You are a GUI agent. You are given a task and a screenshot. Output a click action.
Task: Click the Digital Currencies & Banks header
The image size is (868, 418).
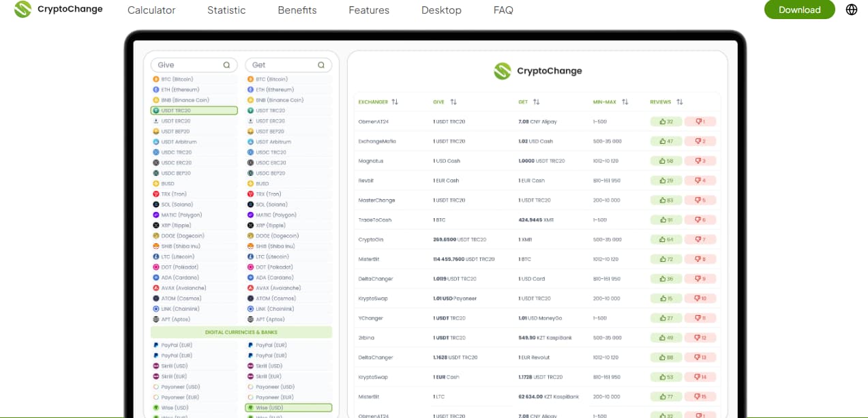[x=241, y=332]
